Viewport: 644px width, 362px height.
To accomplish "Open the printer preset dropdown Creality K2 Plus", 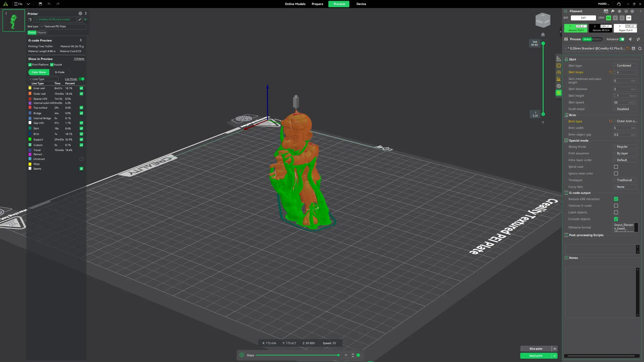I will point(55,19).
